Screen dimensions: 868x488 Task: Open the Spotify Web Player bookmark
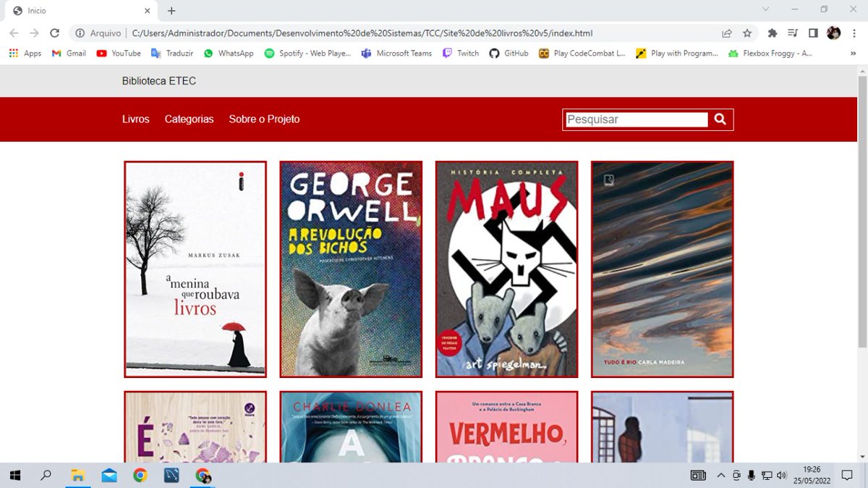(307, 53)
